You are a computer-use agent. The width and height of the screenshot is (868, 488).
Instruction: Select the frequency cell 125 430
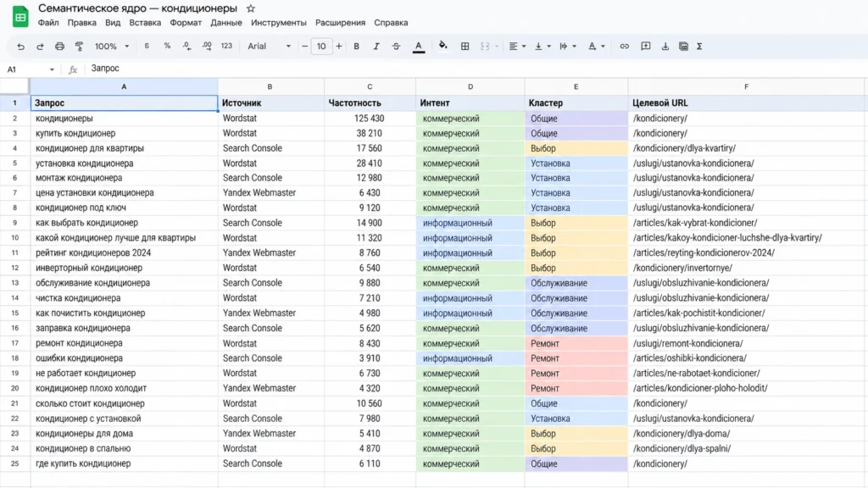pos(370,119)
